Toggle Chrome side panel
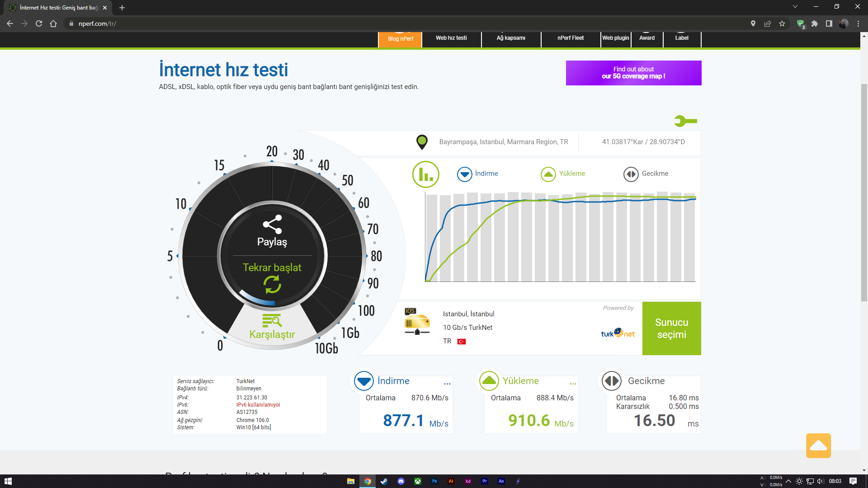 pyautogui.click(x=829, y=23)
